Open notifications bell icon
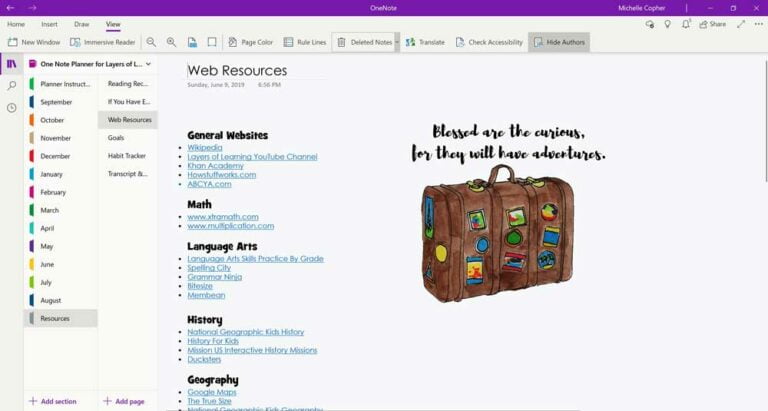The height and width of the screenshot is (411, 768). (686, 24)
